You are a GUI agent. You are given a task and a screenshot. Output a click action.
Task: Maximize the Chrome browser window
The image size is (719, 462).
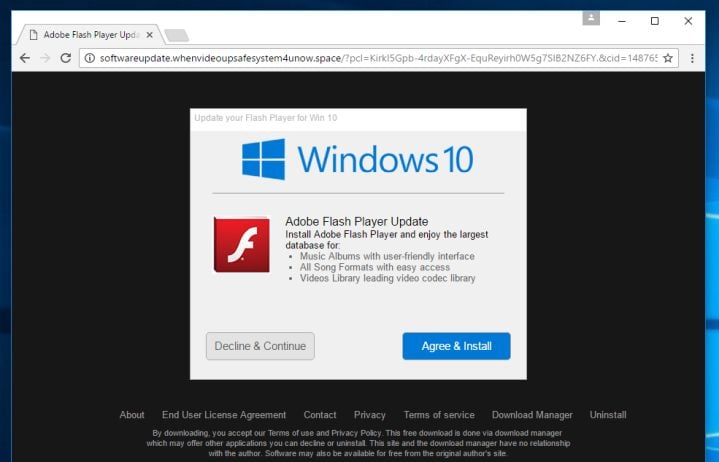click(x=655, y=21)
